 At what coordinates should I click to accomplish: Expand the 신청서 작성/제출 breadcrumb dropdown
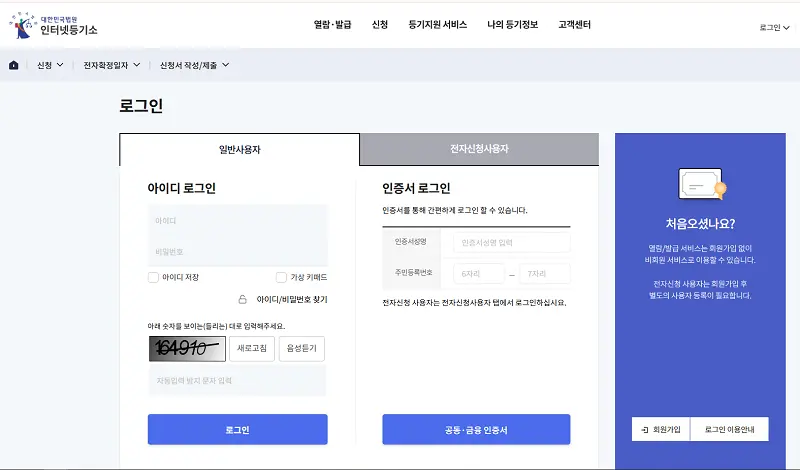(194, 65)
